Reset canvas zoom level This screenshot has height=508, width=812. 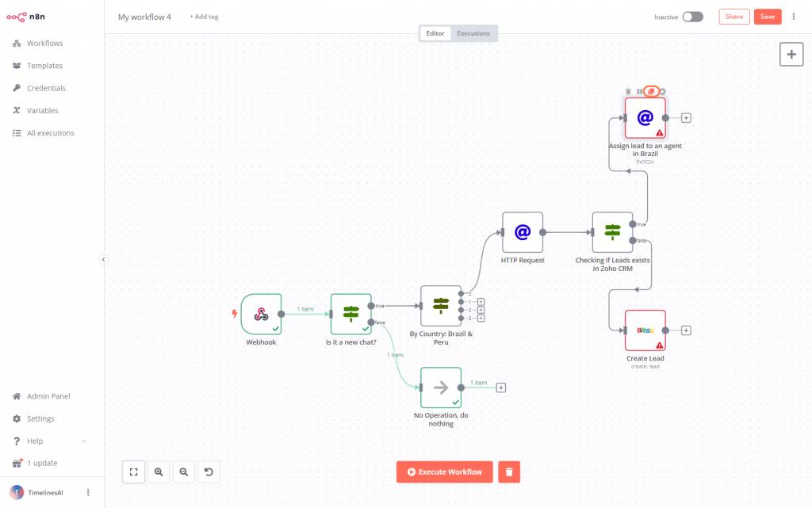209,472
